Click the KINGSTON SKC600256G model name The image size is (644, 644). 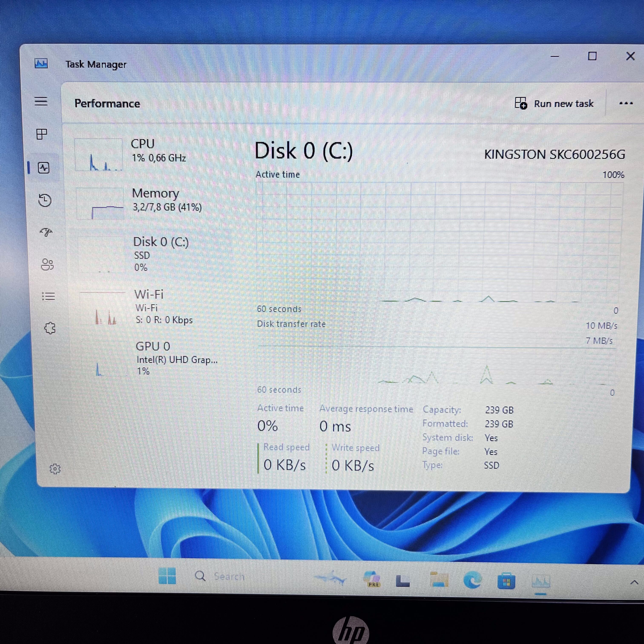tap(554, 155)
